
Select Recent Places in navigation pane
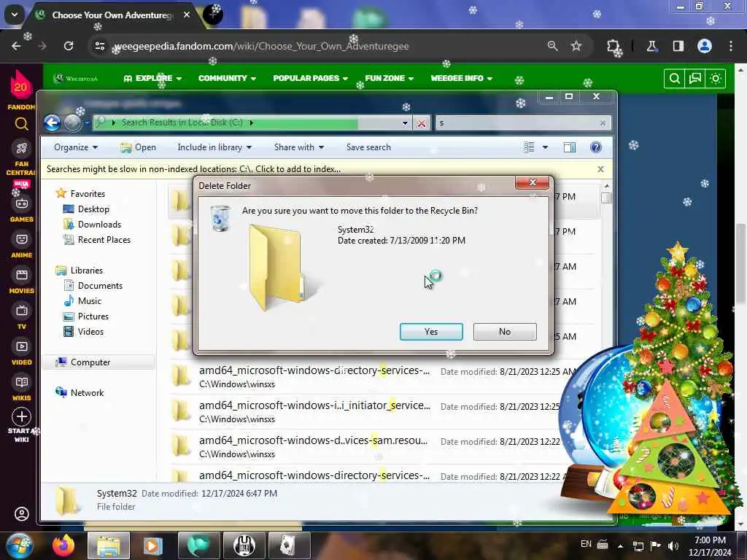[x=97, y=239]
